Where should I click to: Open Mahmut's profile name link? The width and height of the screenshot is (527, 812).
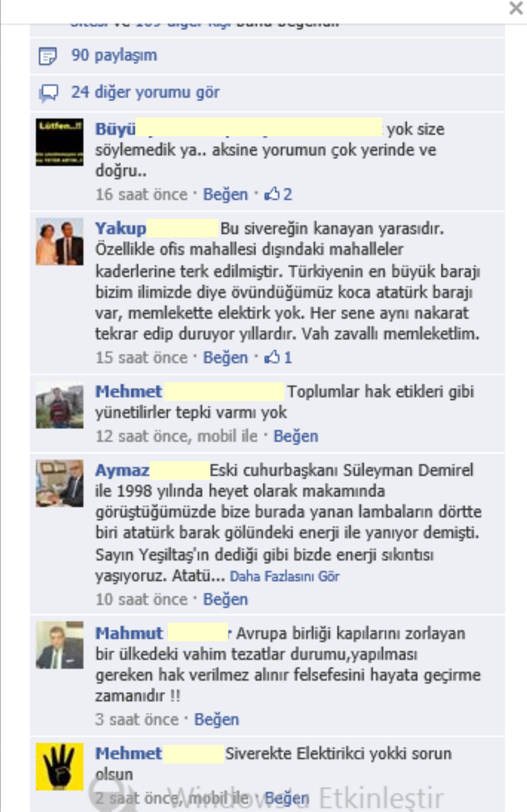pyautogui.click(x=129, y=634)
